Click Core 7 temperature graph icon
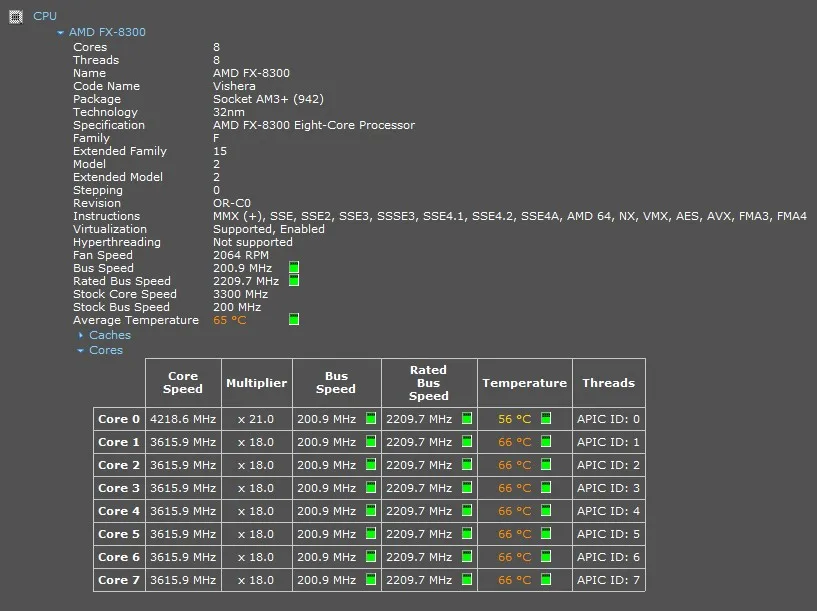 (546, 579)
